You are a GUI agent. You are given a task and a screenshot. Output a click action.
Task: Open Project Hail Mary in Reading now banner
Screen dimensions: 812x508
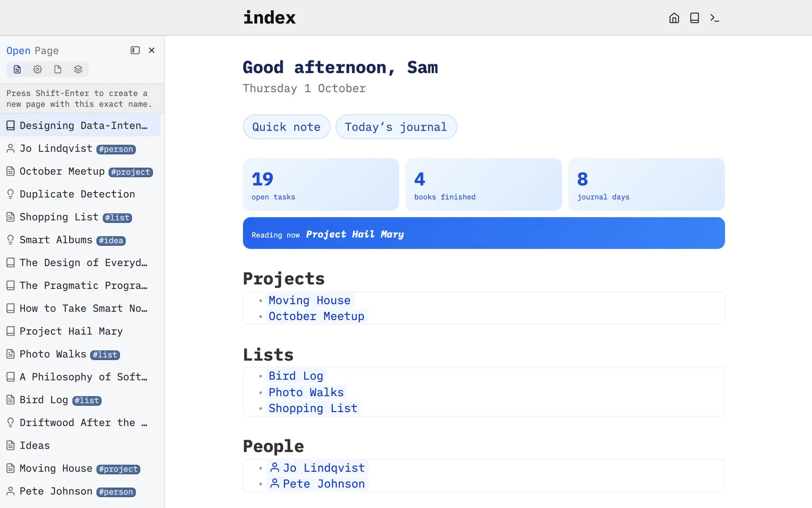[355, 234]
